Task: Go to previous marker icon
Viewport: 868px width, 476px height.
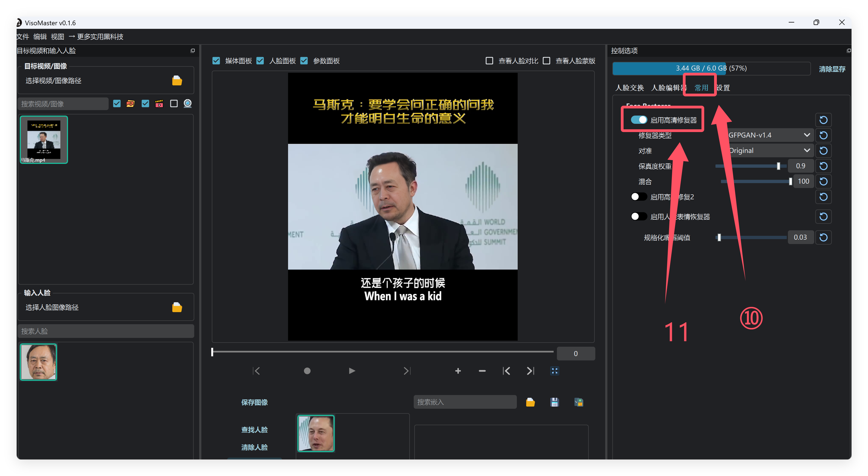Action: (506, 371)
